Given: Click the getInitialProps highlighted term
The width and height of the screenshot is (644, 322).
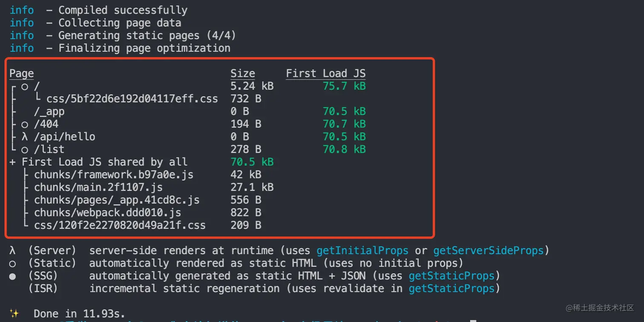Looking at the screenshot, I should [x=362, y=251].
